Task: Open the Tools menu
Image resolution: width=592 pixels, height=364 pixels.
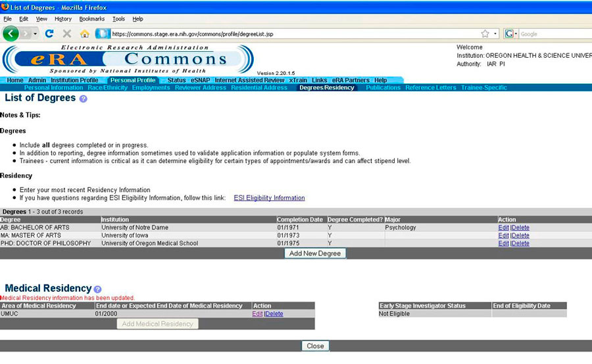Action: point(118,19)
